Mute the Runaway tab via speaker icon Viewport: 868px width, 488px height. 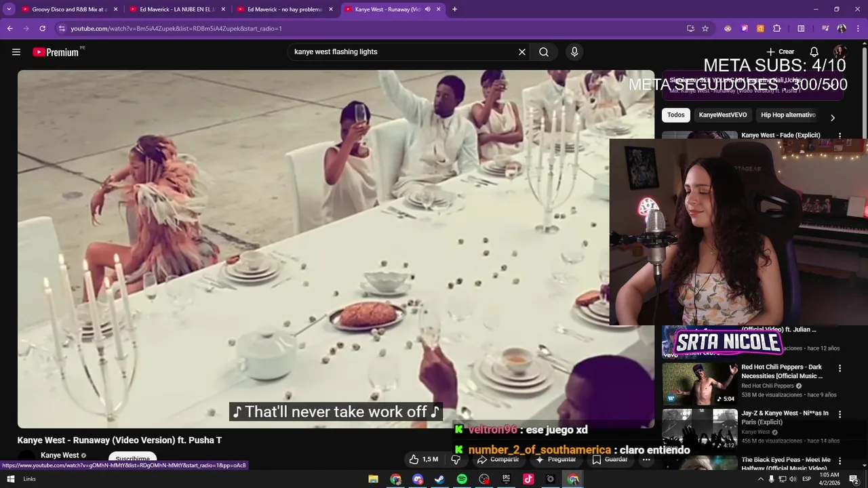(x=428, y=9)
